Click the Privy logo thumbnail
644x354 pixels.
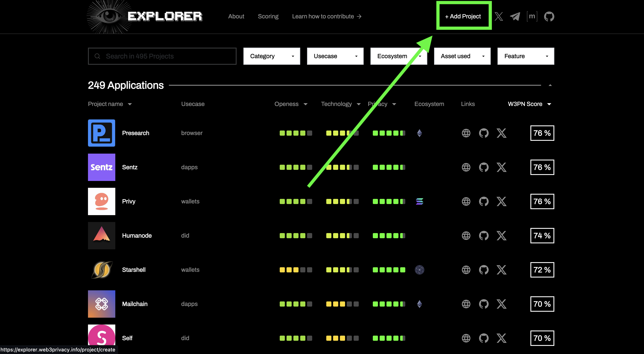point(101,201)
